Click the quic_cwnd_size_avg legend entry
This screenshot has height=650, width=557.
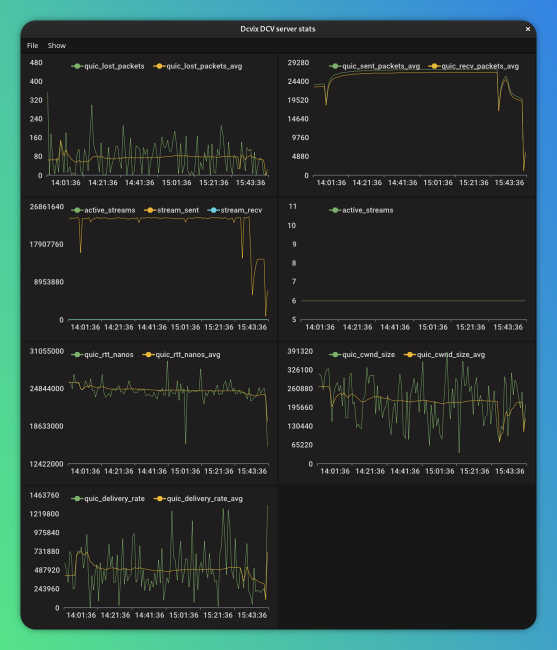445,354
